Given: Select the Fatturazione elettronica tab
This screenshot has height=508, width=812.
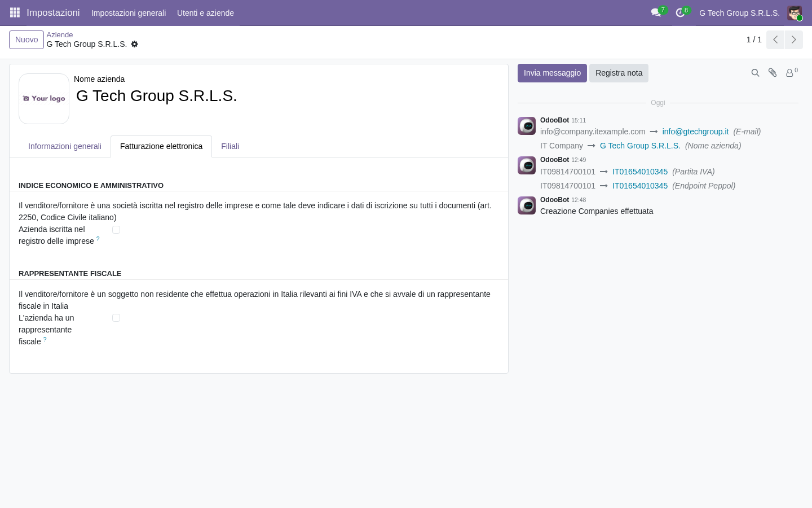Looking at the screenshot, I should coord(161,146).
